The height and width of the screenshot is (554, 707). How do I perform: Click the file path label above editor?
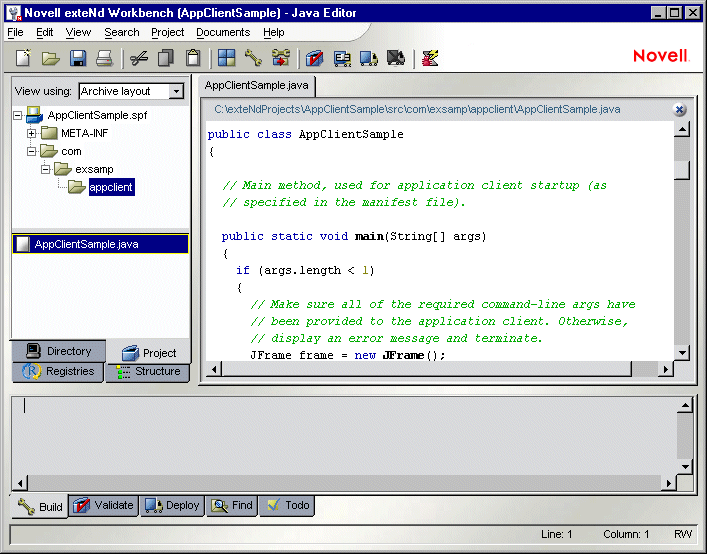[x=417, y=109]
